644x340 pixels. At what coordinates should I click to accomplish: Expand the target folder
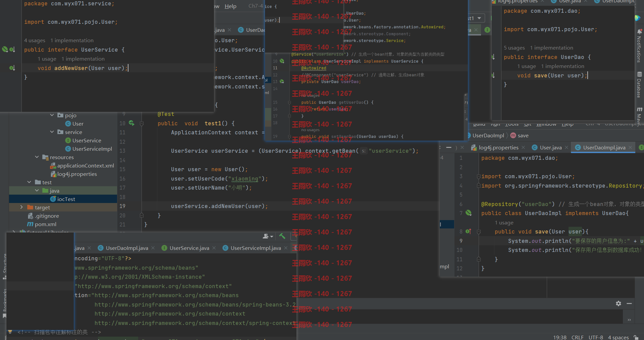tap(21, 207)
